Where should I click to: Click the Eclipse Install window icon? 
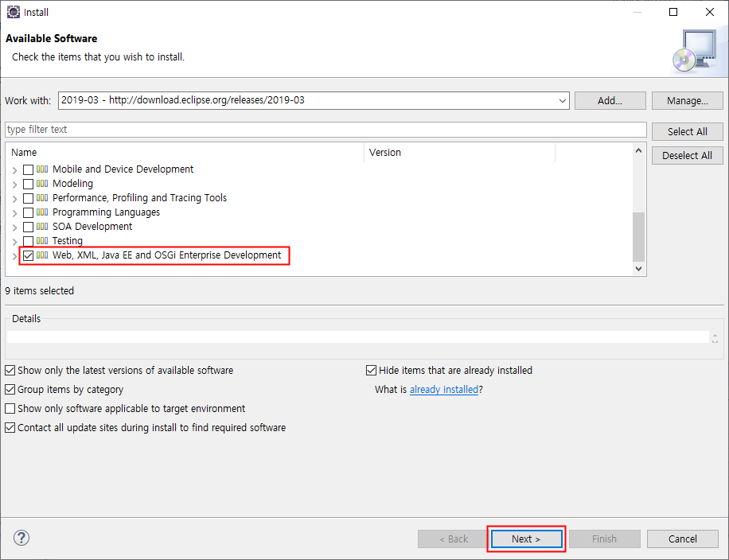point(13,12)
